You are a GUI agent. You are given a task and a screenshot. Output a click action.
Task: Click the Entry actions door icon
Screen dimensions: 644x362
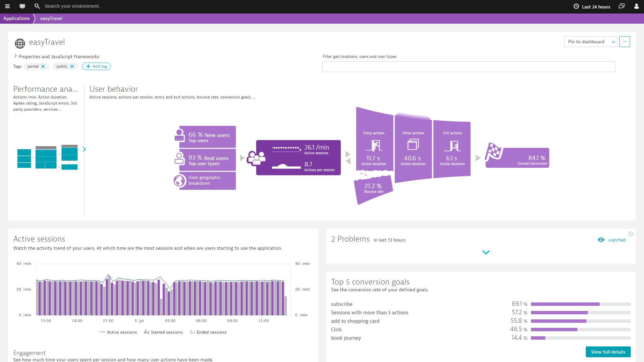tap(374, 145)
